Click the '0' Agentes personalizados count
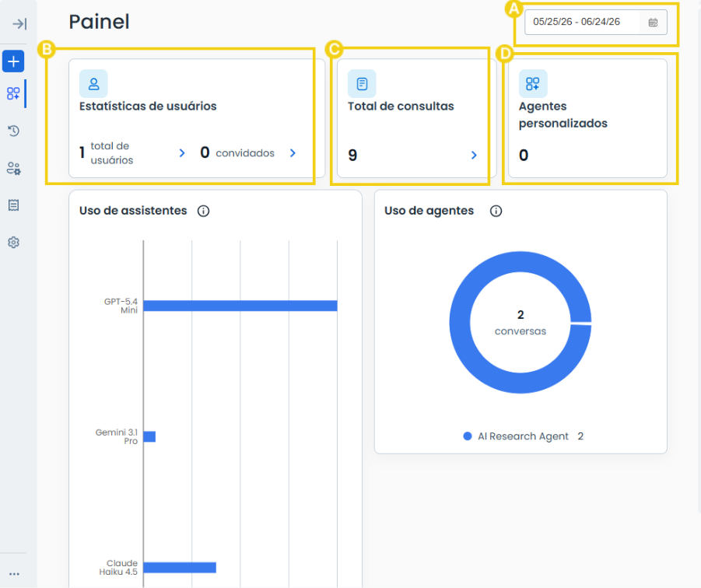This screenshot has height=588, width=701. tap(524, 156)
